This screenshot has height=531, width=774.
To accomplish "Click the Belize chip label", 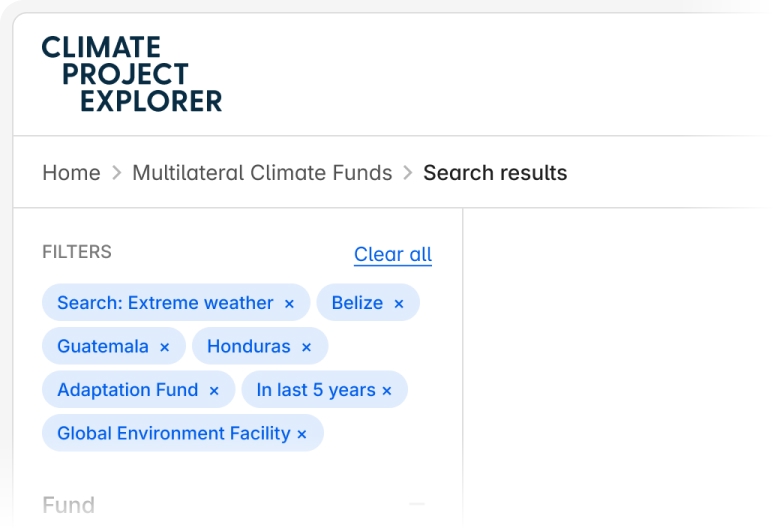I will [357, 303].
